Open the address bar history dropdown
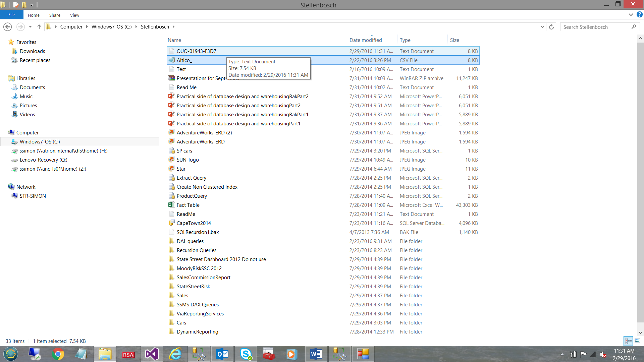 (542, 26)
